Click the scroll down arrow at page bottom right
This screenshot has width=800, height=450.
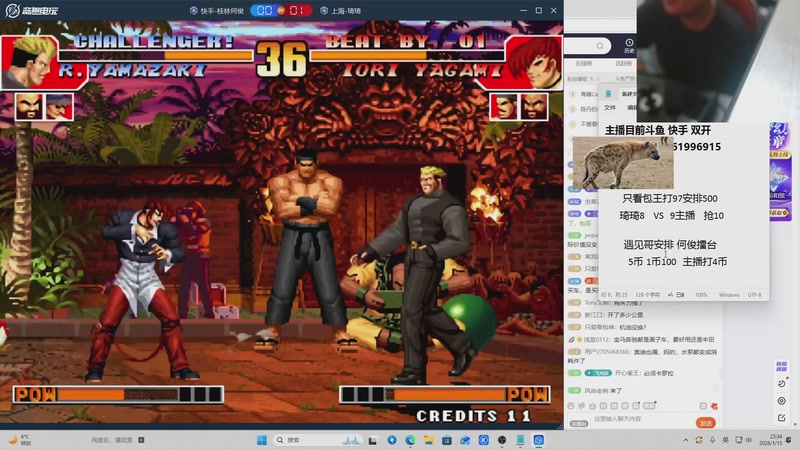coord(795,424)
